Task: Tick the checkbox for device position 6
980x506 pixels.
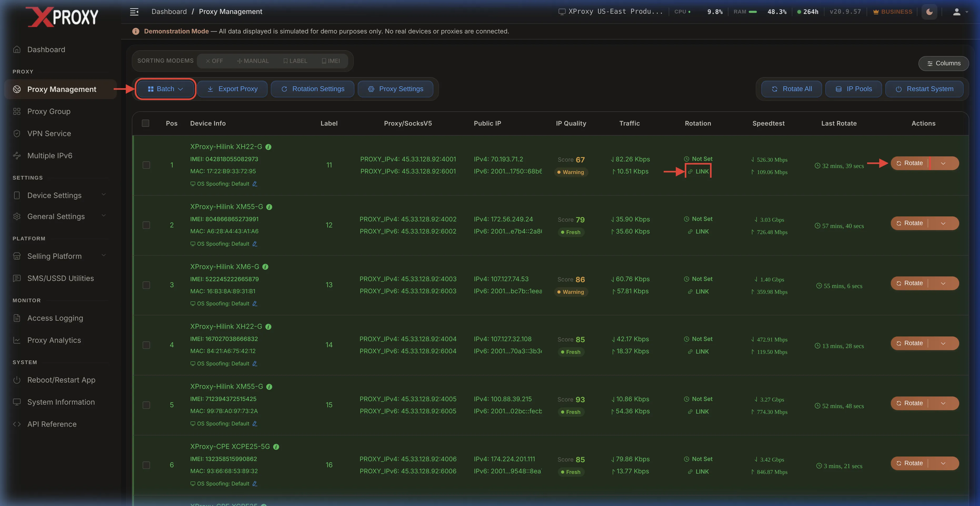Action: [146, 465]
